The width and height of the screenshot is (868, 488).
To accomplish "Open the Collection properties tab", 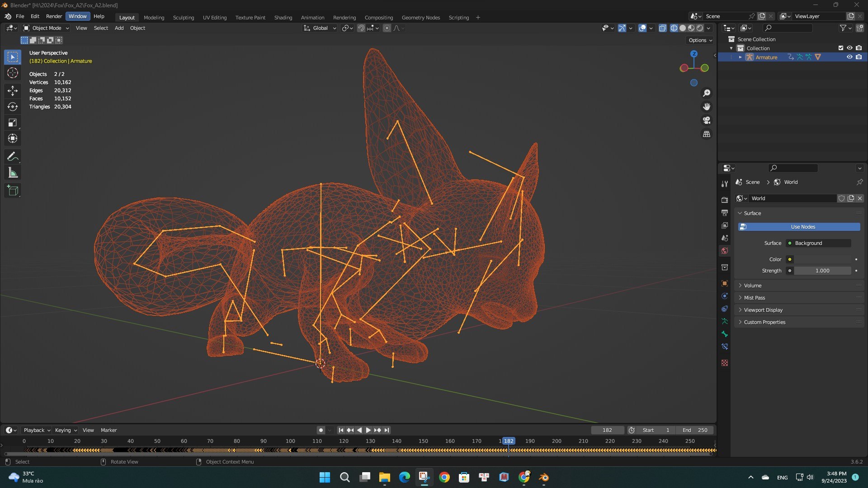I will point(725,267).
